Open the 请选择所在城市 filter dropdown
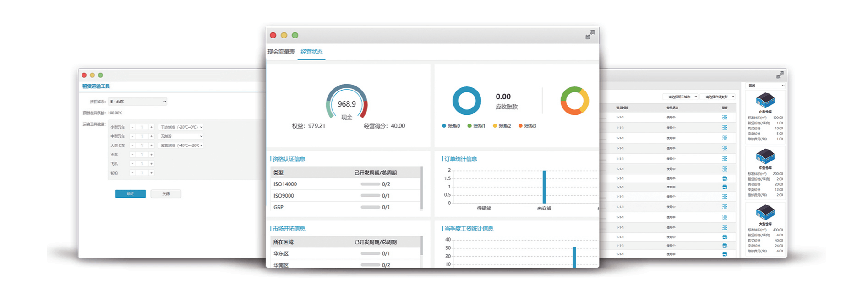The width and height of the screenshot is (868, 290). click(681, 97)
